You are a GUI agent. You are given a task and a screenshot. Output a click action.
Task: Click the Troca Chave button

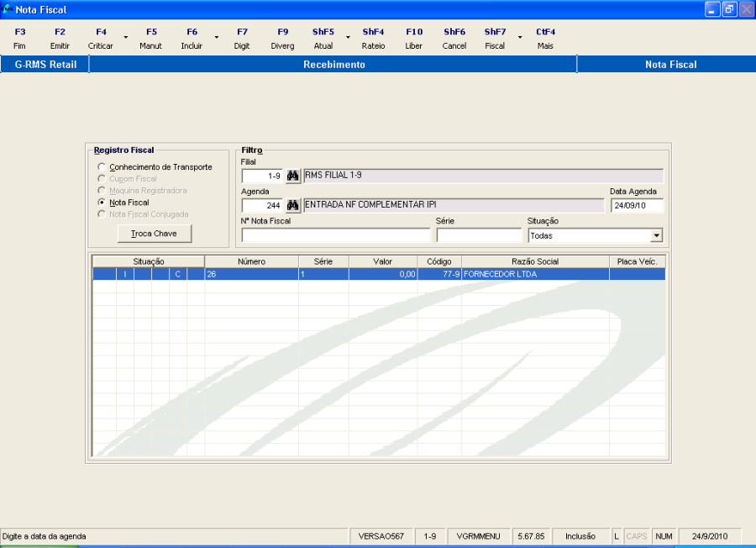pyautogui.click(x=155, y=234)
